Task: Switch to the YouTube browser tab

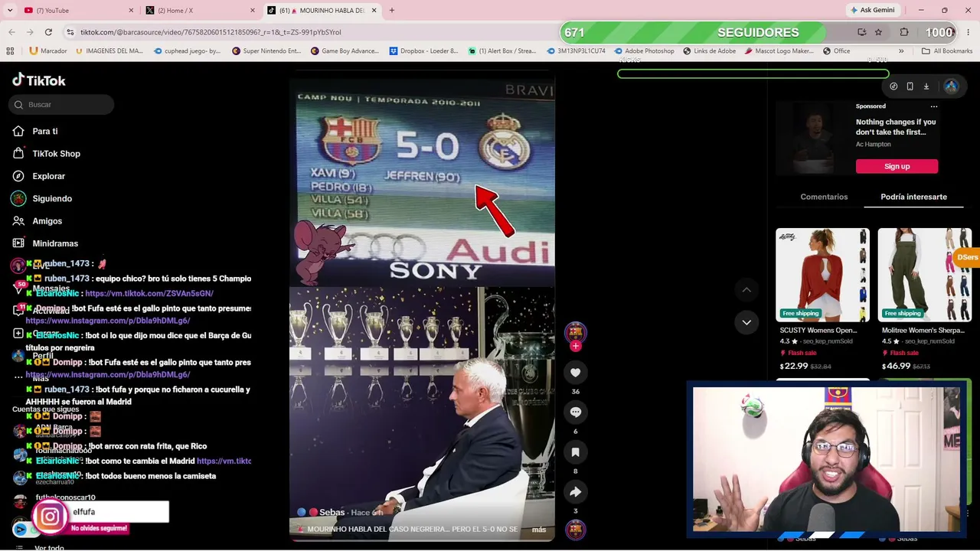Action: click(77, 11)
